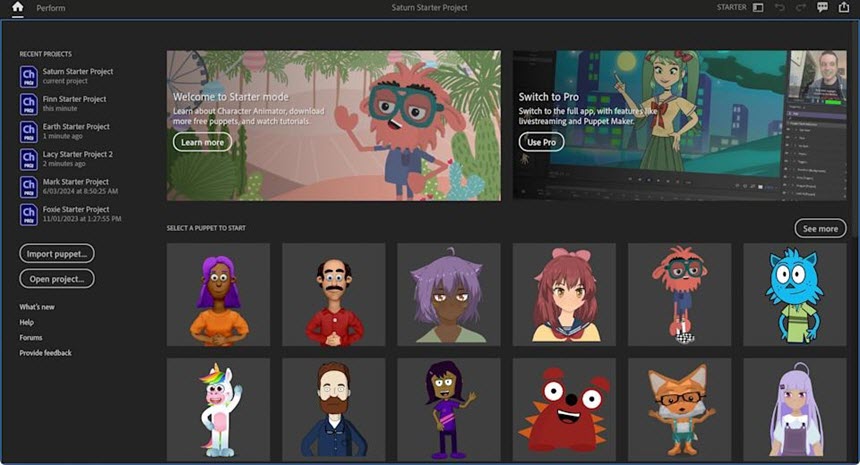The image size is (860, 465).
Task: Choose the purple-haired cat-eared anime puppet
Action: coord(449,295)
